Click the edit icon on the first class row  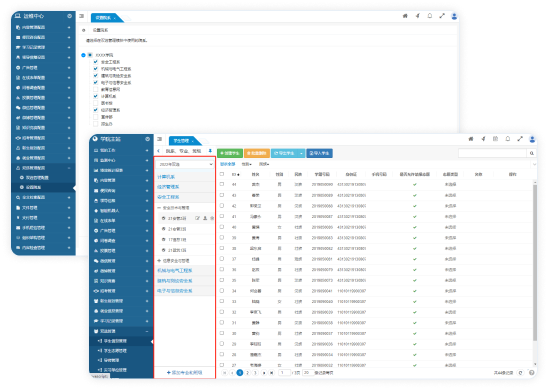(197, 218)
